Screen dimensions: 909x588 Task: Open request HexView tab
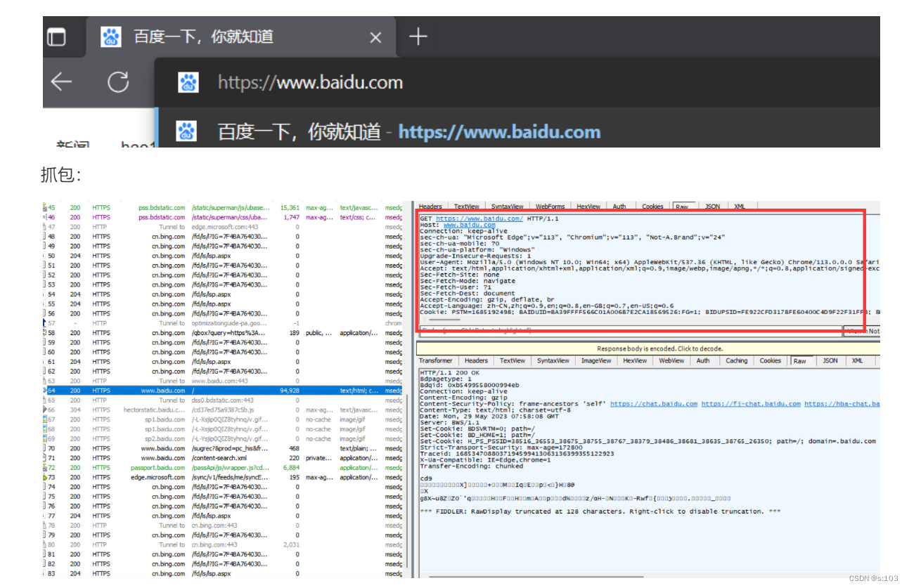(x=588, y=207)
